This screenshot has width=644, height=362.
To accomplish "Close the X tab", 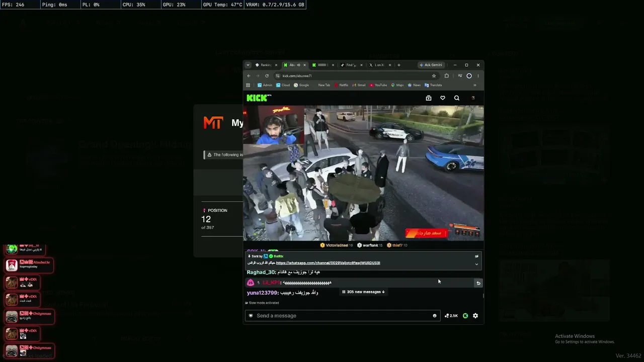I will pyautogui.click(x=389, y=65).
